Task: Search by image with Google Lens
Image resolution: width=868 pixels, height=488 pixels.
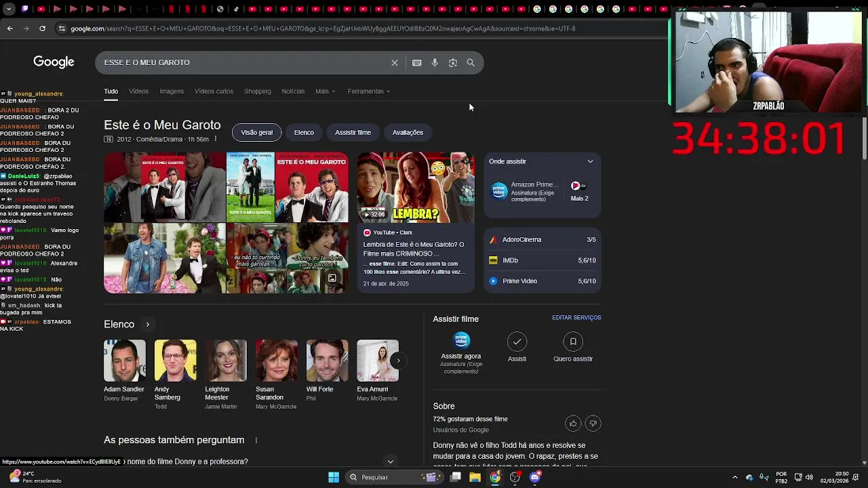Action: click(453, 62)
